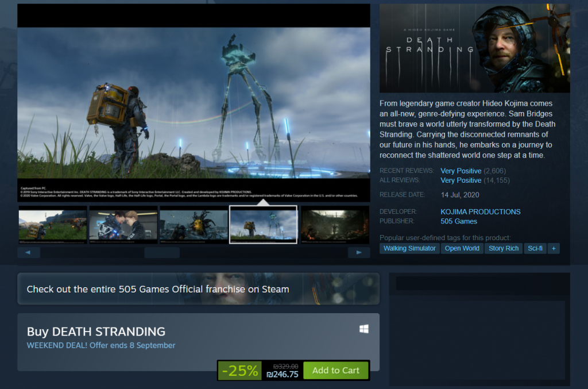Select the Walking Simulator tag
This screenshot has width=588, height=389.
(x=409, y=248)
